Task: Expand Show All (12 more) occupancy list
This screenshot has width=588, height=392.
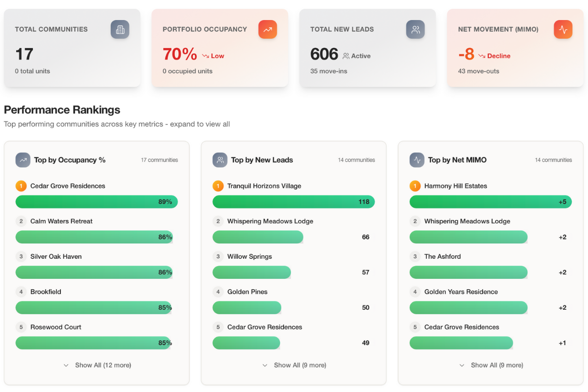Action: (x=97, y=365)
